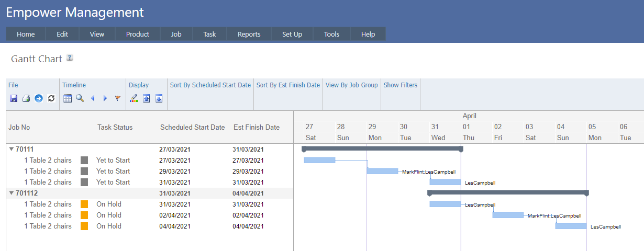Click View By Job Group

(x=351, y=85)
